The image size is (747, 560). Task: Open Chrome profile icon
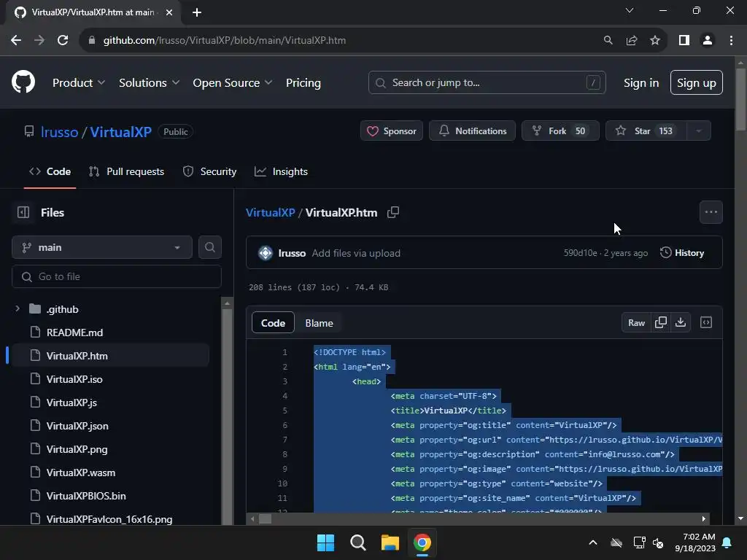pos(708,41)
